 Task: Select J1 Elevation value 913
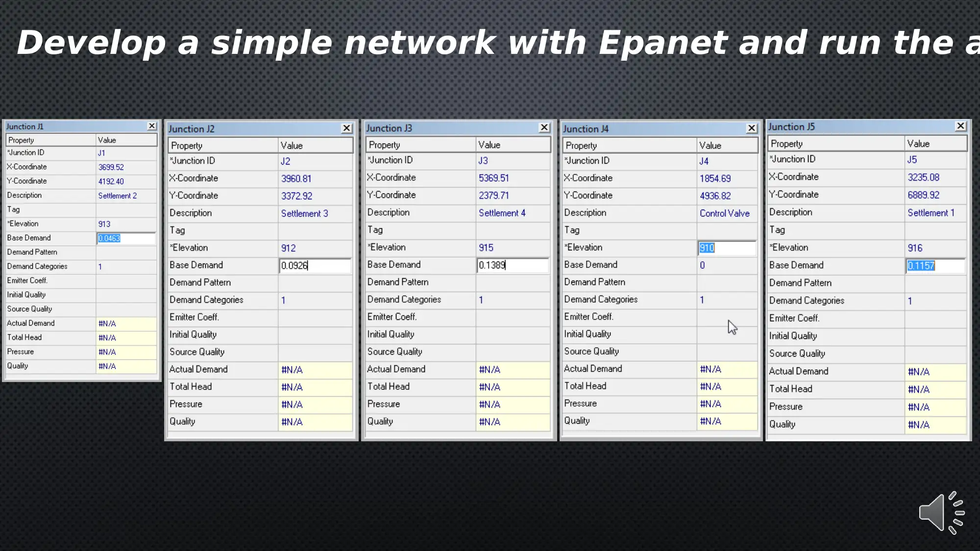[x=104, y=224]
